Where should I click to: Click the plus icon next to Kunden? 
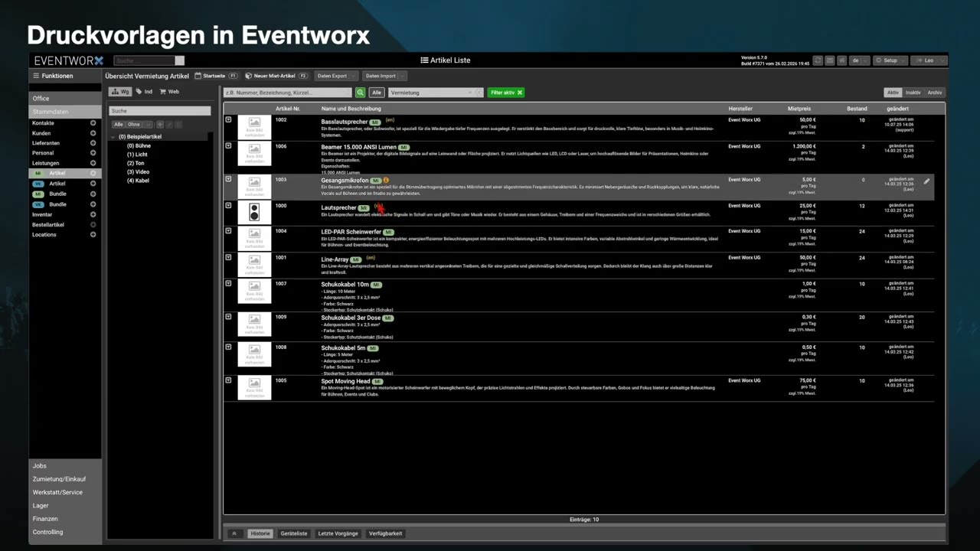[93, 133]
